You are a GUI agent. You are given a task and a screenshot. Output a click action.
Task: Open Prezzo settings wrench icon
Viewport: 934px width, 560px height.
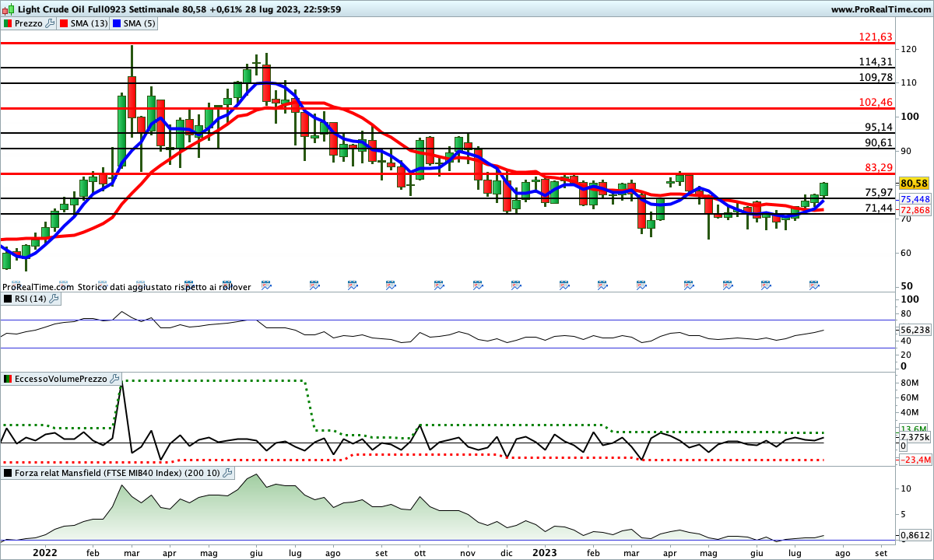coord(51,23)
